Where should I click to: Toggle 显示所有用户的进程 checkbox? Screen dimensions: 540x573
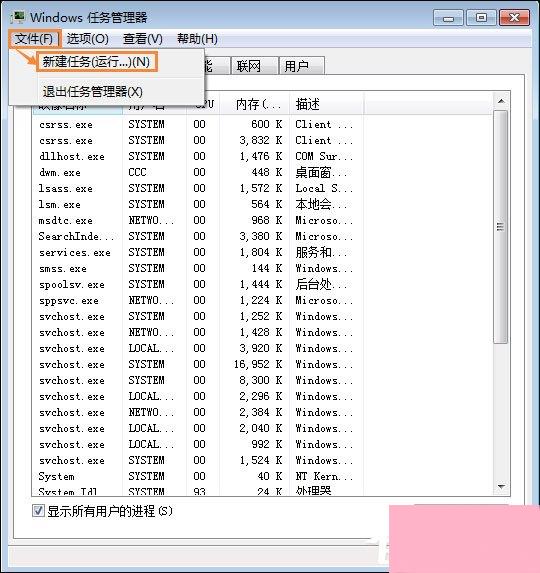[x=38, y=511]
